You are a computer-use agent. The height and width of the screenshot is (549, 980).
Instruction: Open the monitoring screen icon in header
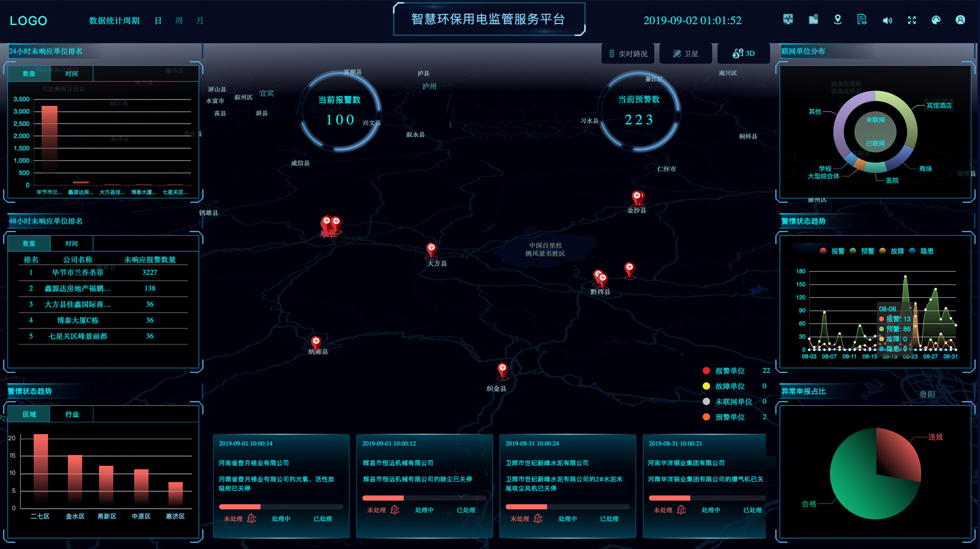pos(788,19)
